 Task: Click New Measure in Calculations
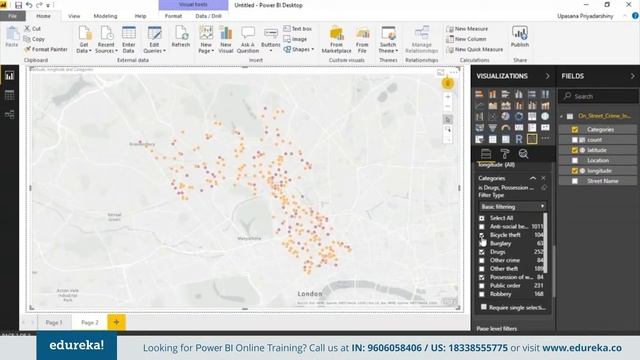467,29
